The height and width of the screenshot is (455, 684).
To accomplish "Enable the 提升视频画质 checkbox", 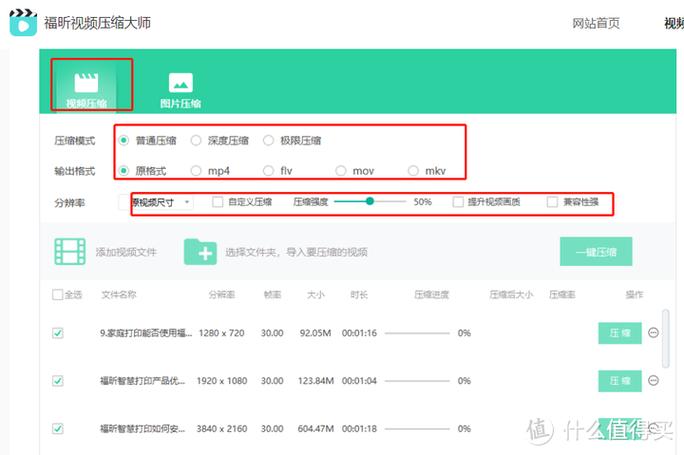I will [458, 202].
